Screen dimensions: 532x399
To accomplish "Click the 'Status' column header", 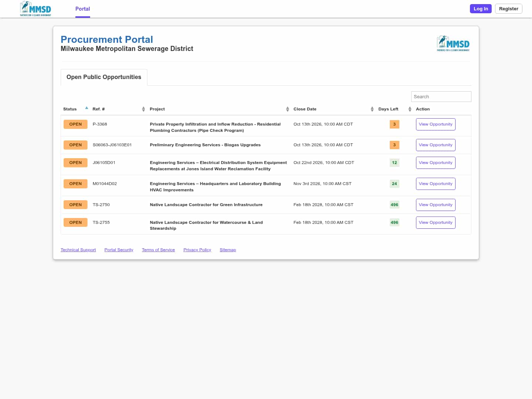I will click(x=70, y=109).
